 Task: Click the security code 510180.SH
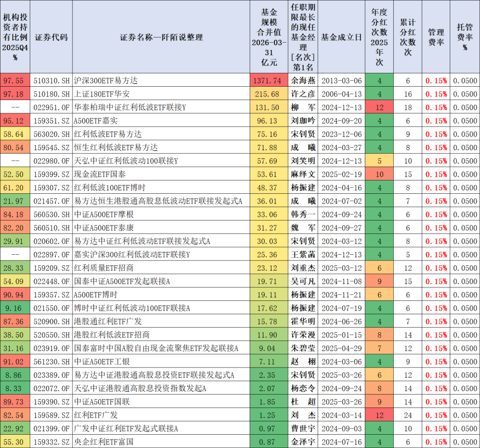tap(51, 94)
